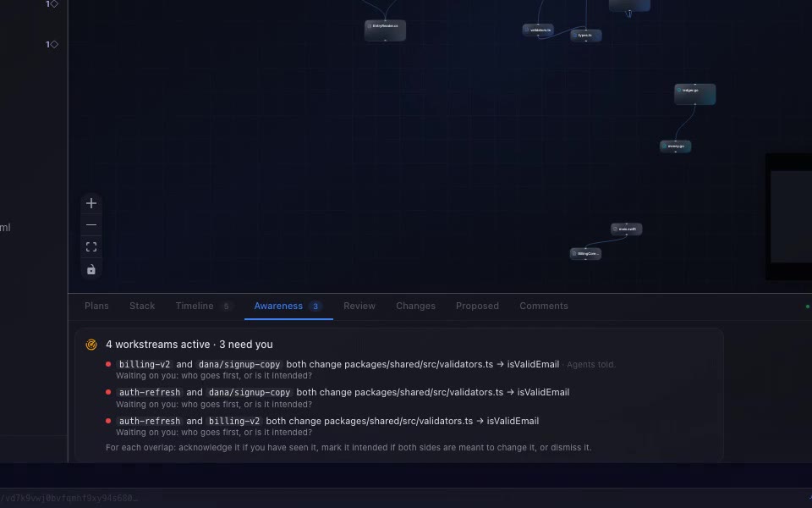Switch to the Comments tab
This screenshot has height=508, width=812.
coord(544,306)
